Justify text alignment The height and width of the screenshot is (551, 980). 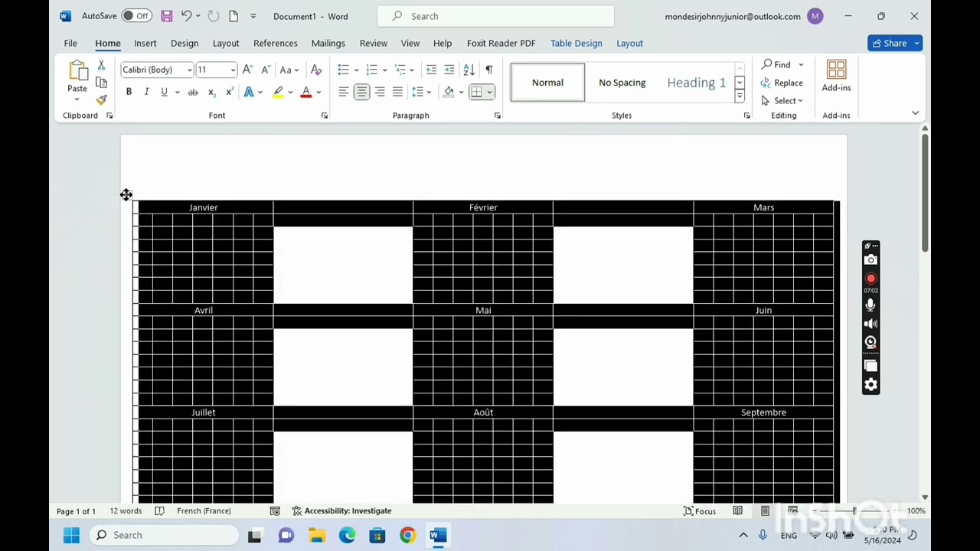[397, 92]
